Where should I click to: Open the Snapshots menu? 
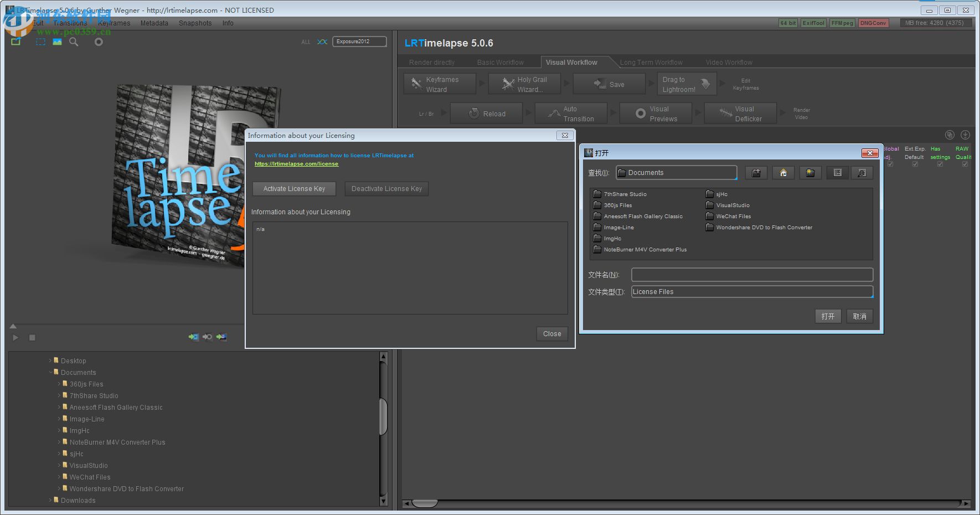click(195, 23)
